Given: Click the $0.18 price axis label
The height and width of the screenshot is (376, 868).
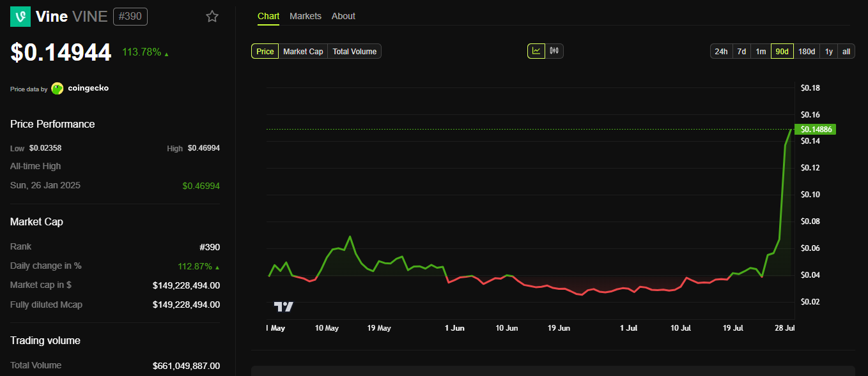Looking at the screenshot, I should [810, 88].
